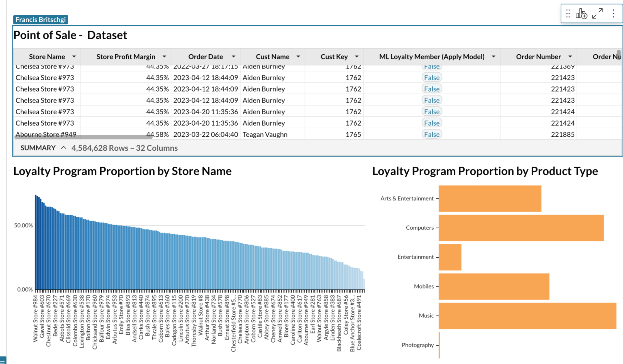Viewport: 623px width, 364px height.
Task: Open the Cust Key column dropdown arrow
Action: pyautogui.click(x=357, y=57)
